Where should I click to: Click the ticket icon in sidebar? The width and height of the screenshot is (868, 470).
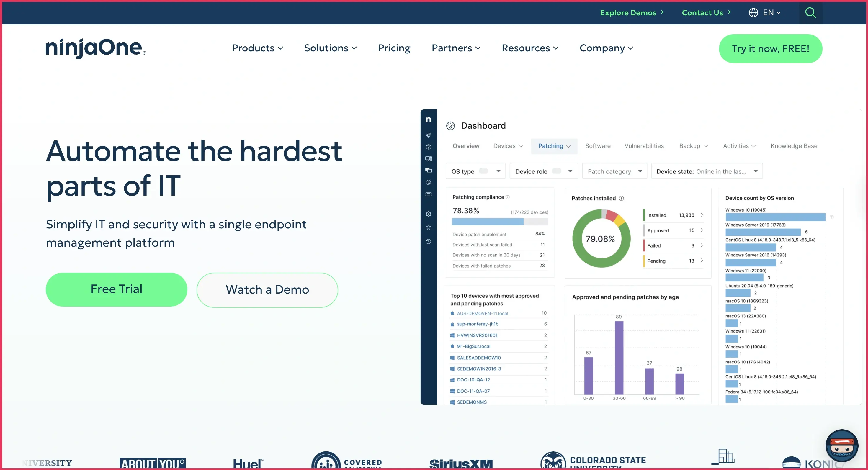point(428,194)
